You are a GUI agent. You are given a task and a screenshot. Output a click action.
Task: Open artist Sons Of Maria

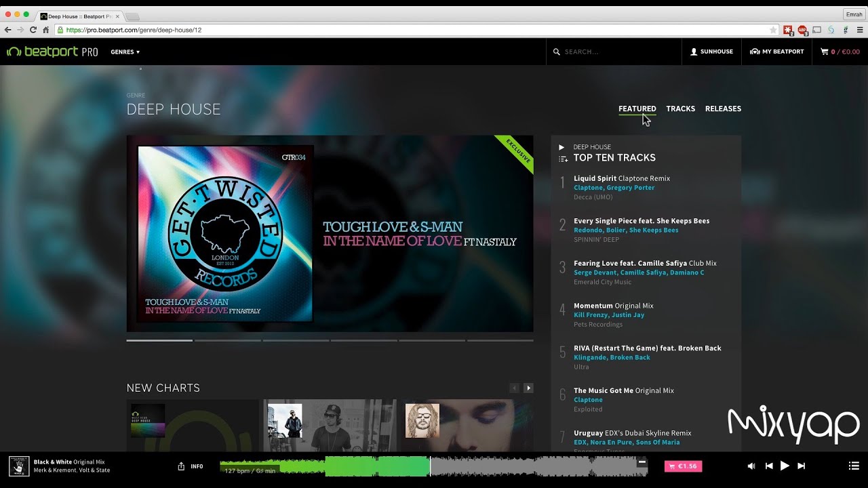[x=658, y=443]
